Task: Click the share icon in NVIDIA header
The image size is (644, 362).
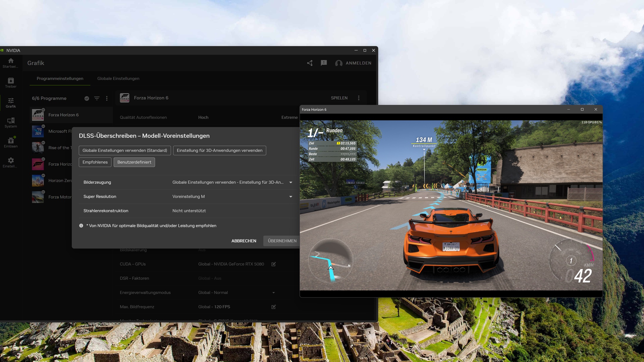Action: click(x=310, y=63)
